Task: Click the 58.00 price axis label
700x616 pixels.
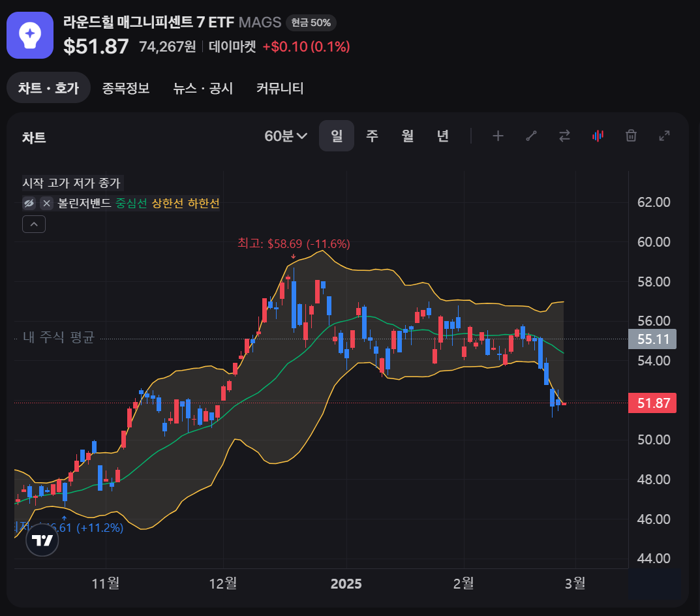Action: coord(654,282)
